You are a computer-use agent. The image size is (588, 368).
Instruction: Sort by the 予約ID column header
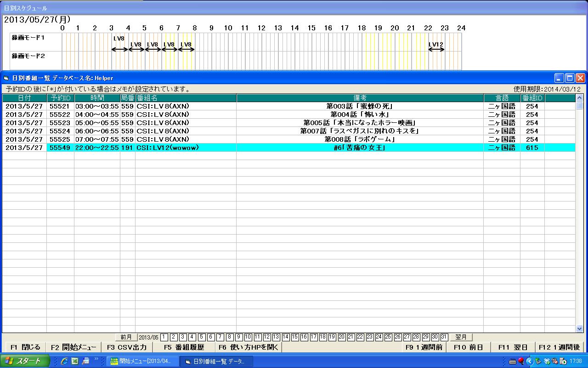[60, 98]
